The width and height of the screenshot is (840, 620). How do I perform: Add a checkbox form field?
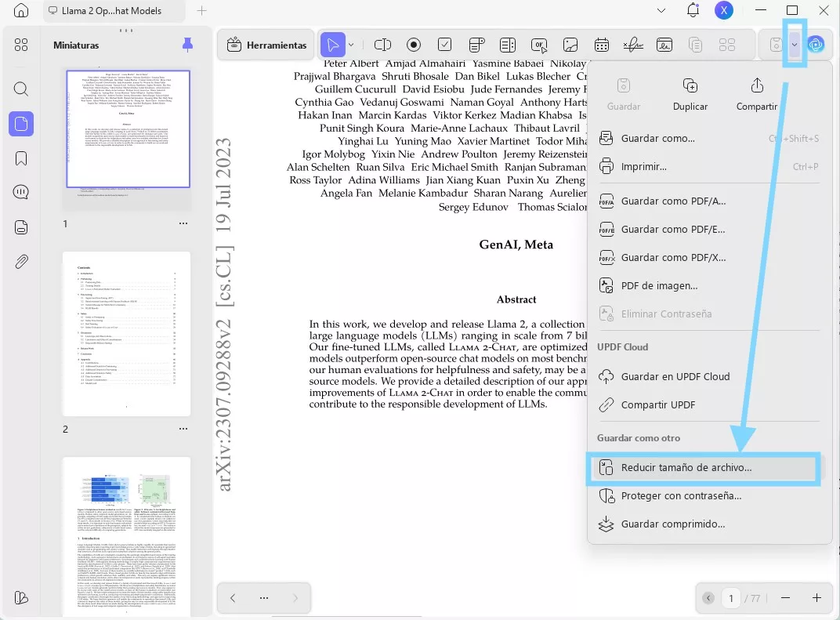444,45
